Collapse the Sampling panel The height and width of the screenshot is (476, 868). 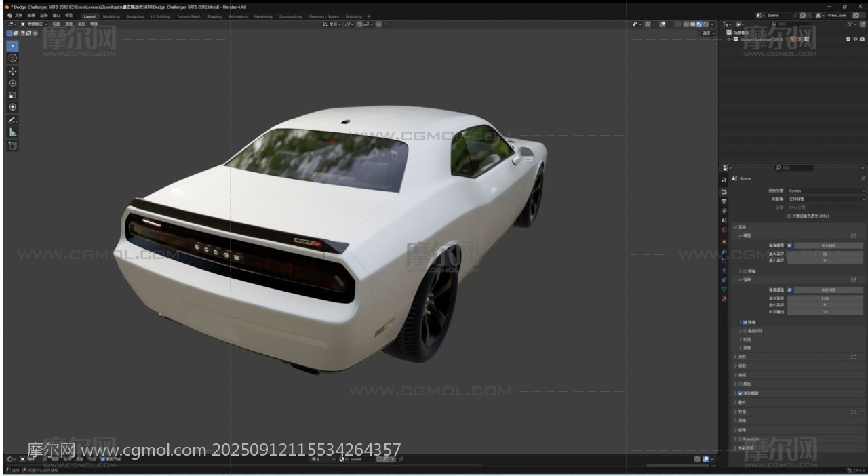coord(735,227)
